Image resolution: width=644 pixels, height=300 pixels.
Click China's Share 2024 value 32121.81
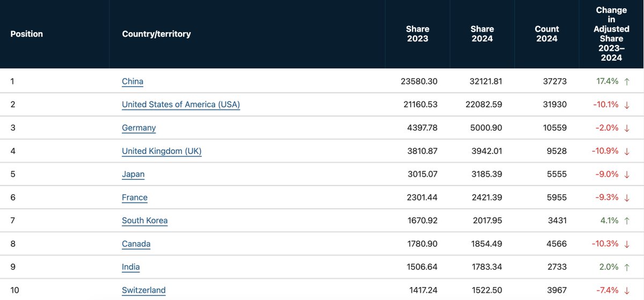(x=484, y=82)
